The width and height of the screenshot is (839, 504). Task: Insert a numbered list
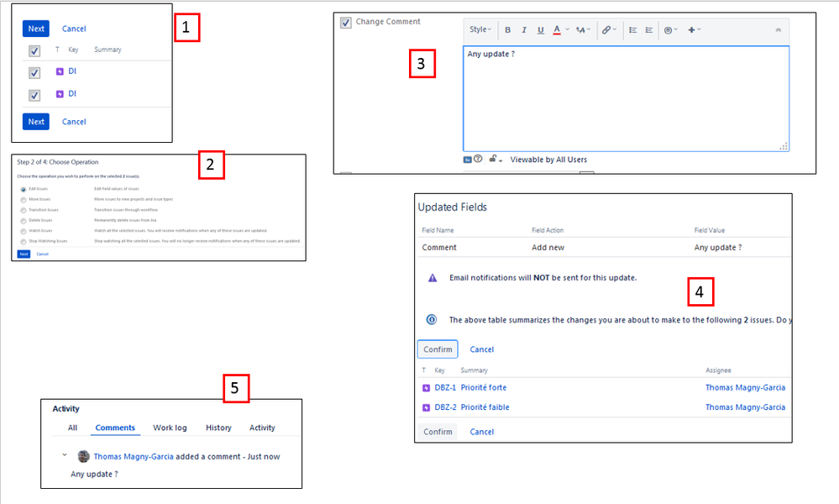click(x=649, y=30)
